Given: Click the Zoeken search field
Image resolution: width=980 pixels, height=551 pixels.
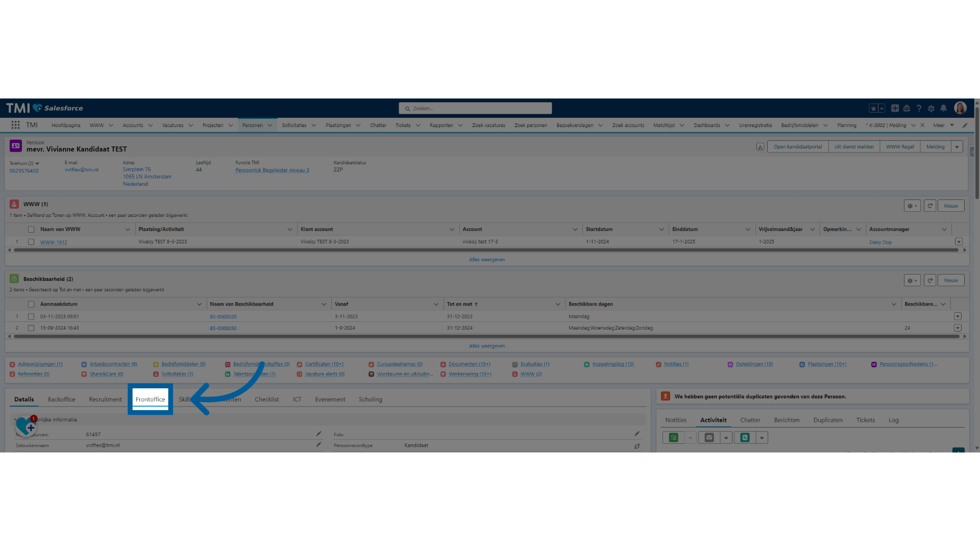Looking at the screenshot, I should tap(475, 108).
